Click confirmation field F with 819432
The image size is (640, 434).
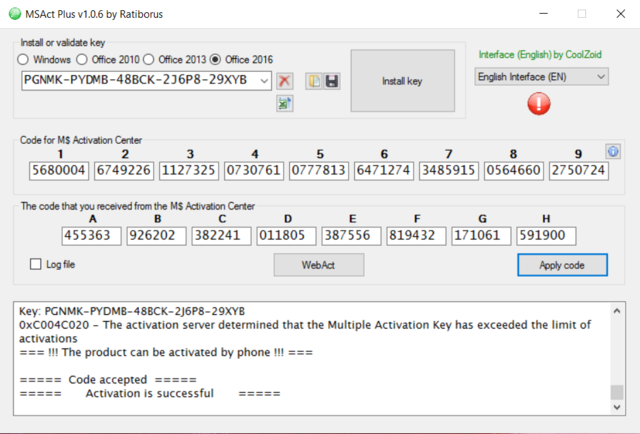pyautogui.click(x=416, y=236)
